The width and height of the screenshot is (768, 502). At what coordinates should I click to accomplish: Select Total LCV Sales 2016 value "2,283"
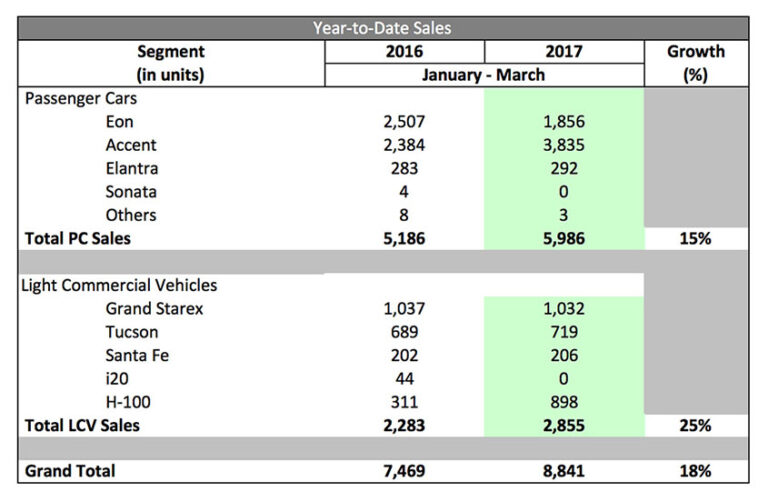coord(404,426)
